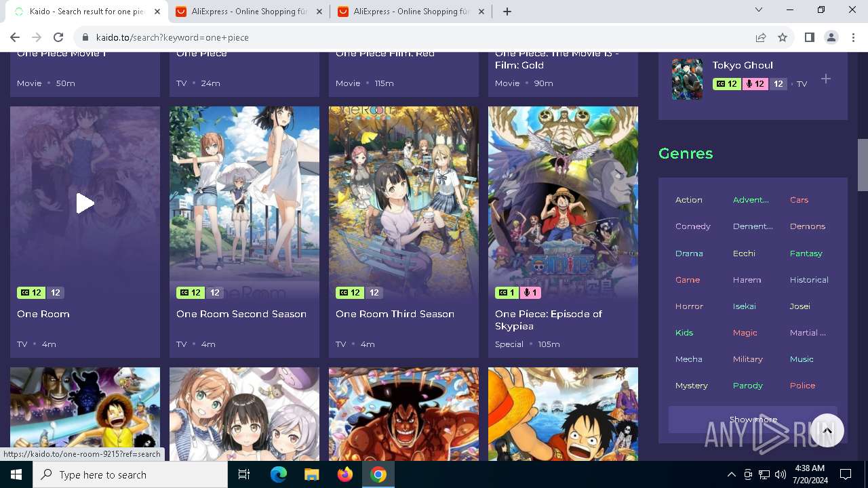The width and height of the screenshot is (868, 488).
Task: Open File Explorer from taskbar
Action: tap(311, 474)
